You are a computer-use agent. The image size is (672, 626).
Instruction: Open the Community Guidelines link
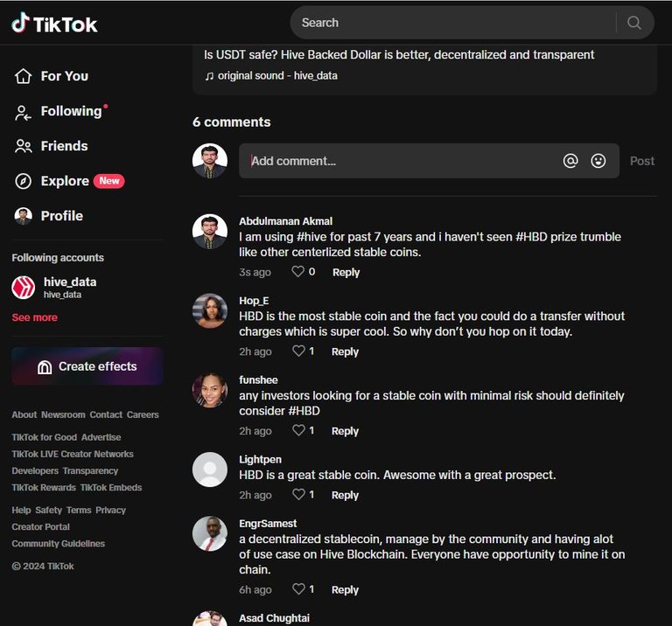point(59,543)
